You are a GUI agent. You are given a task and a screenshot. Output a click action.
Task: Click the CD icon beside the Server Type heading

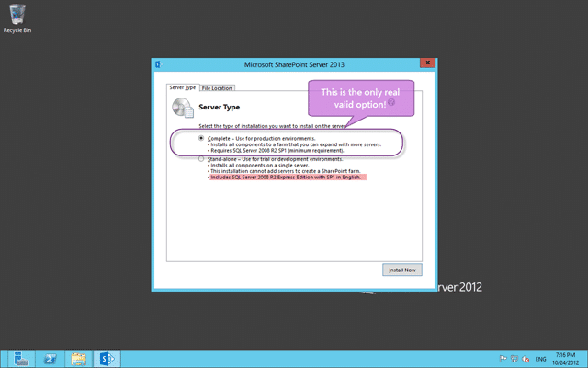pyautogui.click(x=183, y=108)
